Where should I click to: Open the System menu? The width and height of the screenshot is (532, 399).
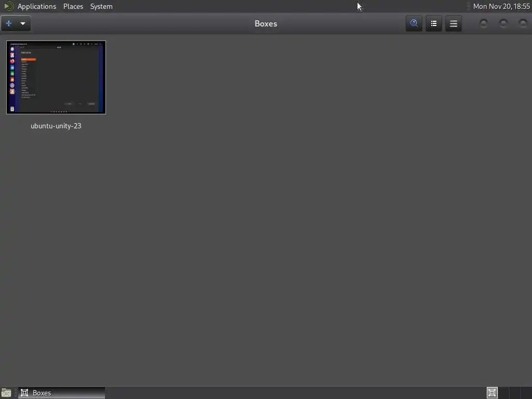coord(101,6)
